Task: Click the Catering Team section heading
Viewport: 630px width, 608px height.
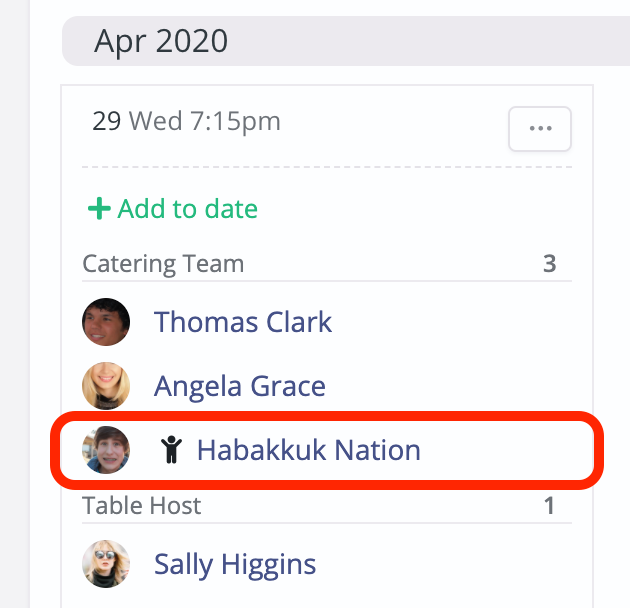Action: tap(163, 264)
